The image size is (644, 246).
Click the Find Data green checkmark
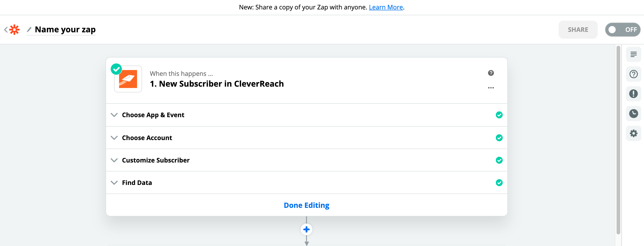tap(499, 182)
